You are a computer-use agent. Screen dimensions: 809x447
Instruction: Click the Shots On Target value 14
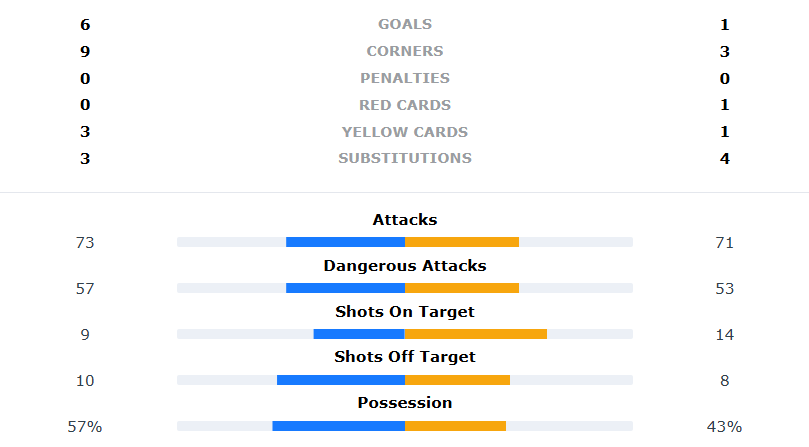(x=724, y=335)
